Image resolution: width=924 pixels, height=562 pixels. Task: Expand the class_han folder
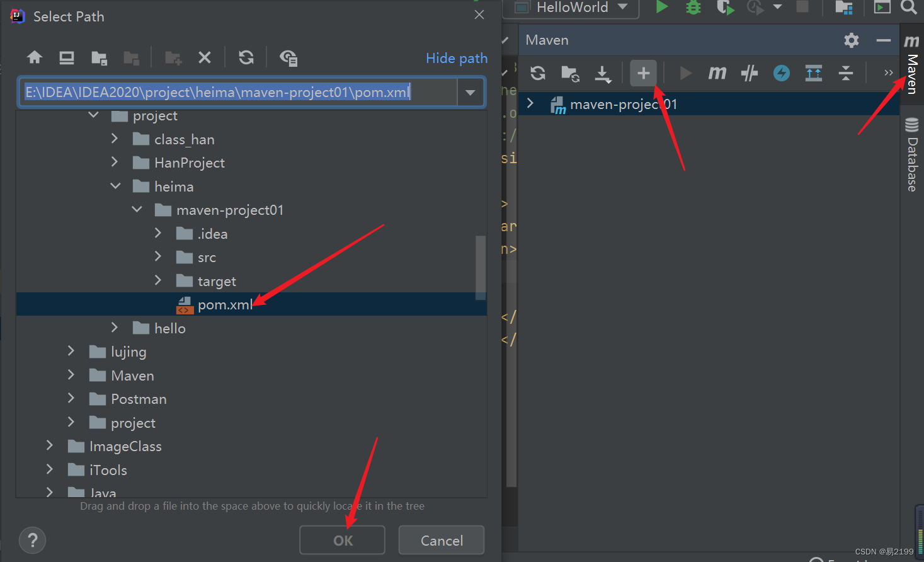(115, 139)
